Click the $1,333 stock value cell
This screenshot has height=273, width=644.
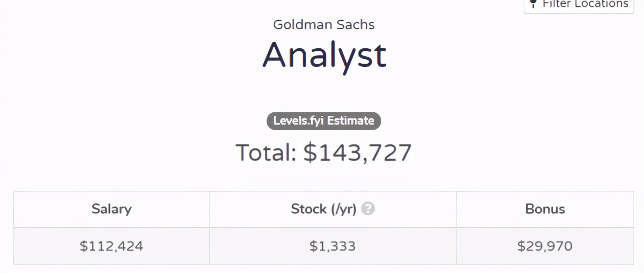coord(333,246)
